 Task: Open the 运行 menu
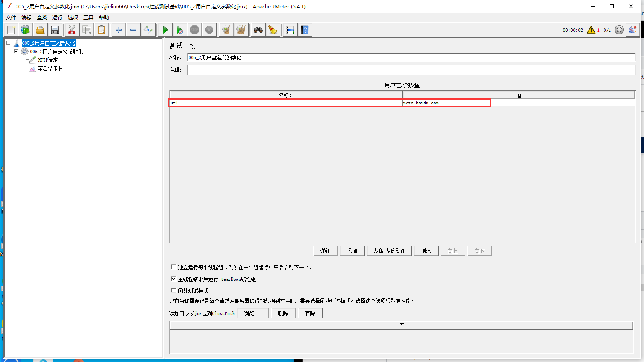(57, 17)
